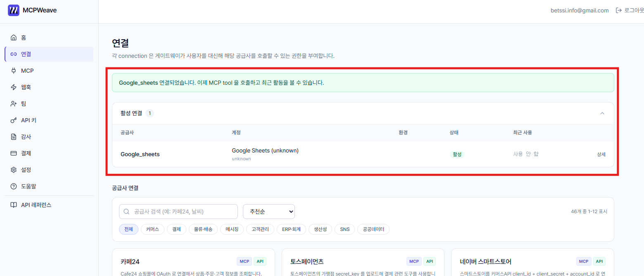Select the SNS category filter

[x=345, y=229]
